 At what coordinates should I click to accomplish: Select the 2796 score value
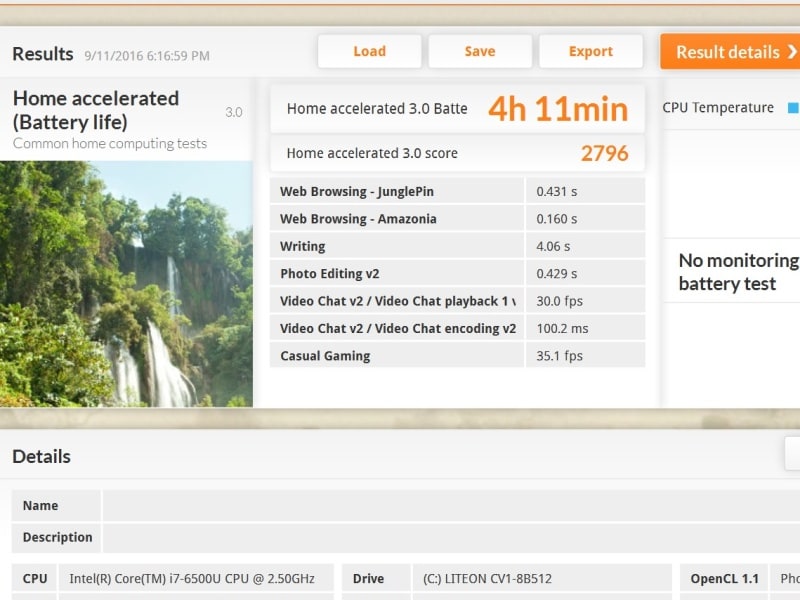(x=605, y=153)
